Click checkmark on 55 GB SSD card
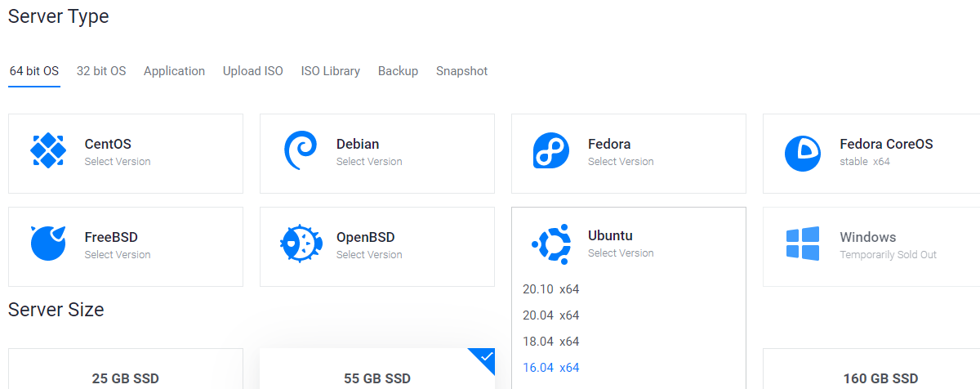Image resolution: width=980 pixels, height=389 pixels. click(486, 357)
